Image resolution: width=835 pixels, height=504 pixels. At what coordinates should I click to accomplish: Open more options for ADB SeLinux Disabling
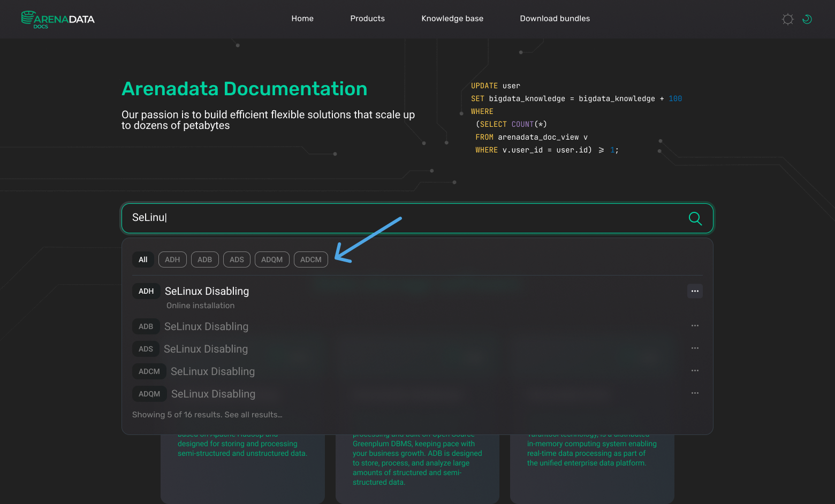pos(695,326)
